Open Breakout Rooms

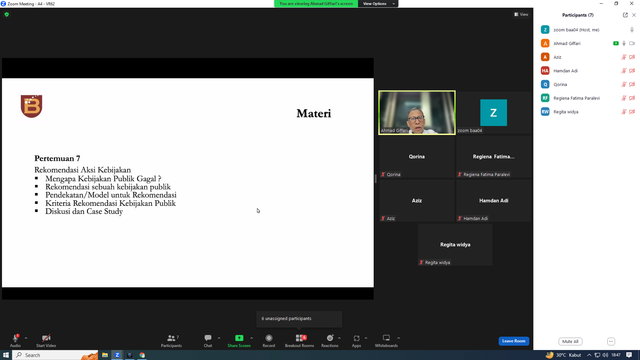(x=300, y=340)
